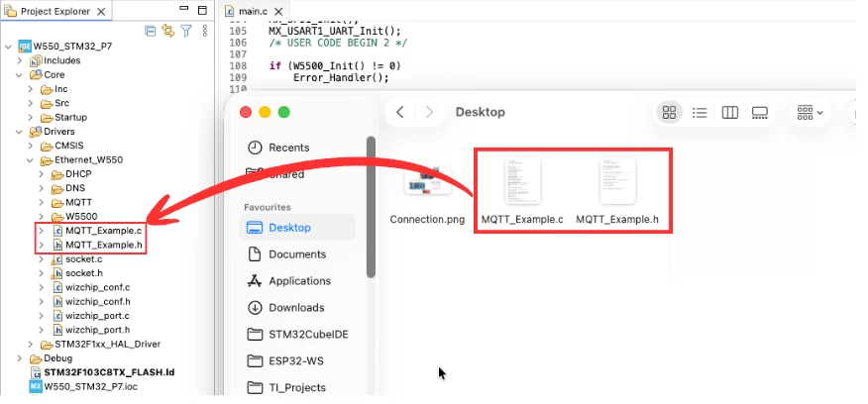Select MQTT_Example.c in Project Explorer
This screenshot has height=404, width=868.
[x=103, y=231]
